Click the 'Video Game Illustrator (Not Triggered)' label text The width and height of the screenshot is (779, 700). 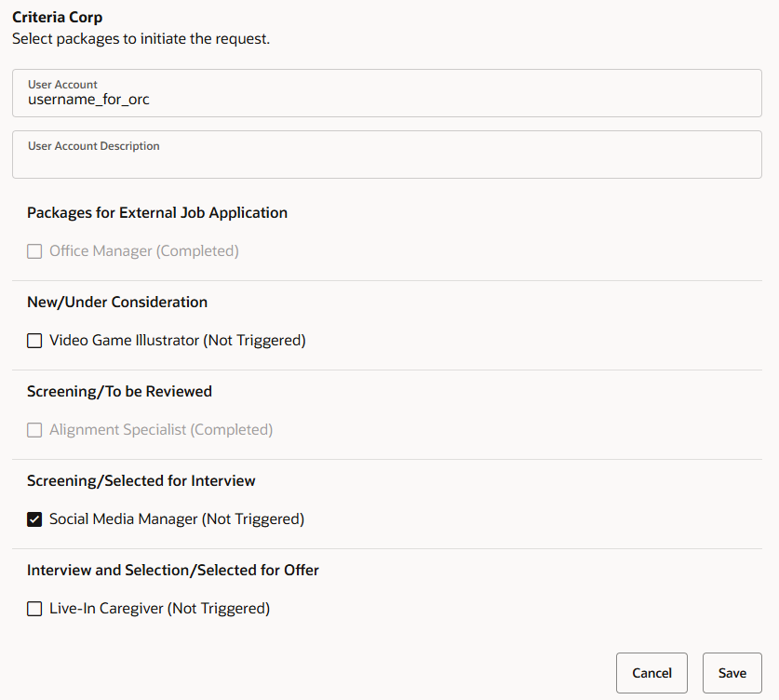coord(178,341)
